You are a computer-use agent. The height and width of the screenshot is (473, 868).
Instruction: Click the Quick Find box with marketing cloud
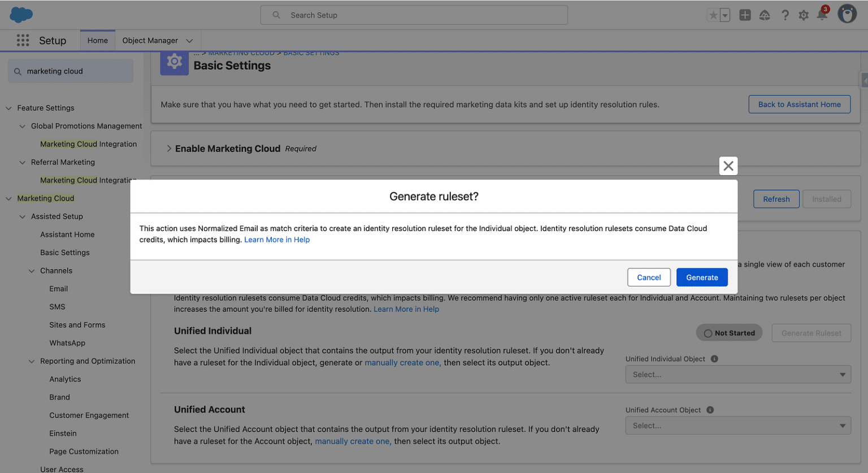[71, 71]
